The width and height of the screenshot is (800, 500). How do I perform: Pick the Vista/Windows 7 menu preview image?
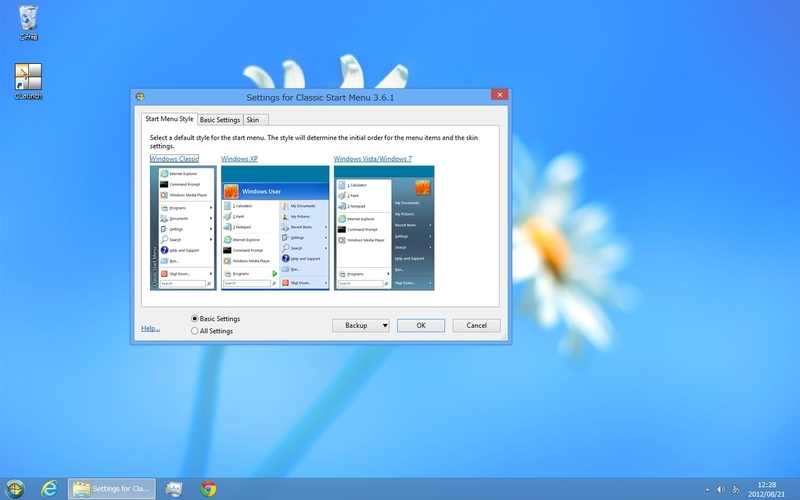(x=384, y=228)
